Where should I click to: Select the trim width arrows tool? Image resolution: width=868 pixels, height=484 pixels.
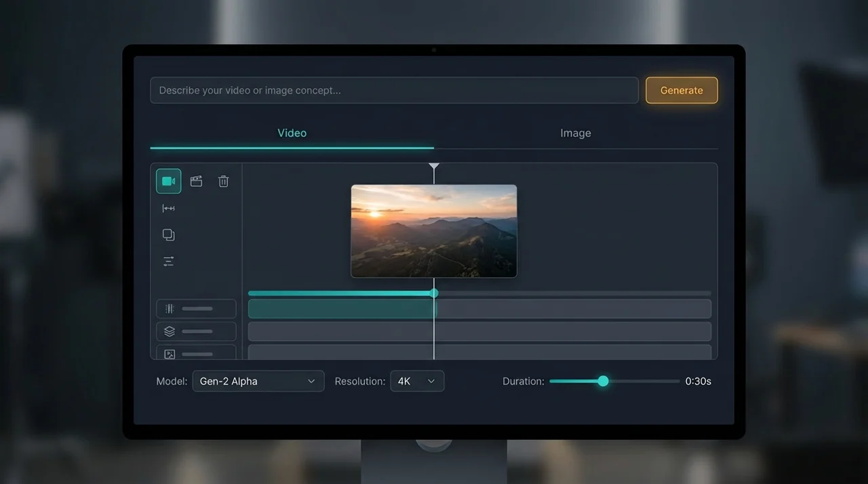pyautogui.click(x=169, y=208)
